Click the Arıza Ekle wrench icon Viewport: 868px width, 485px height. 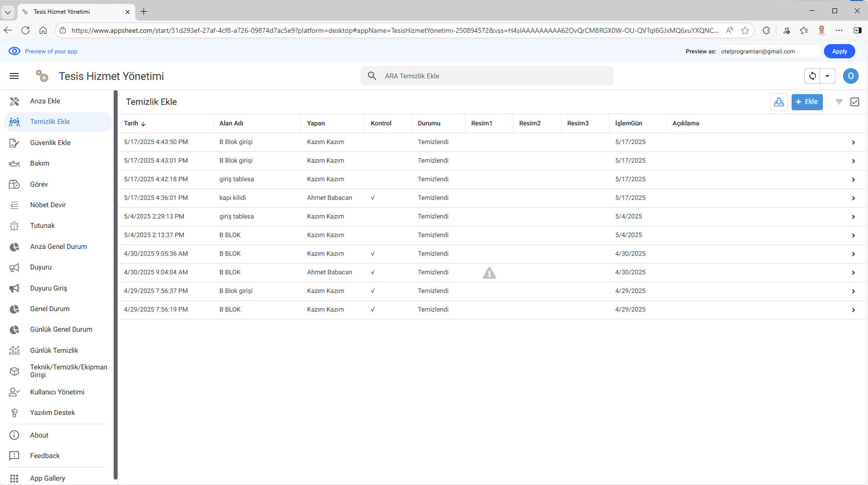coord(15,101)
